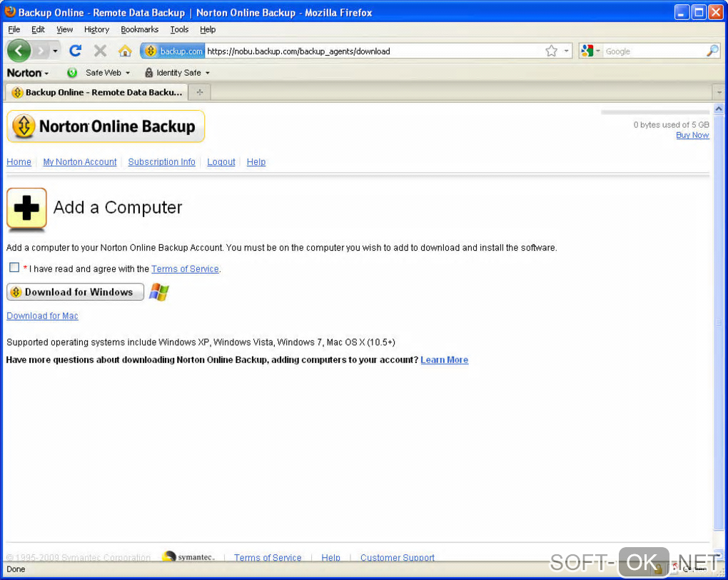Open the View menu

(64, 29)
